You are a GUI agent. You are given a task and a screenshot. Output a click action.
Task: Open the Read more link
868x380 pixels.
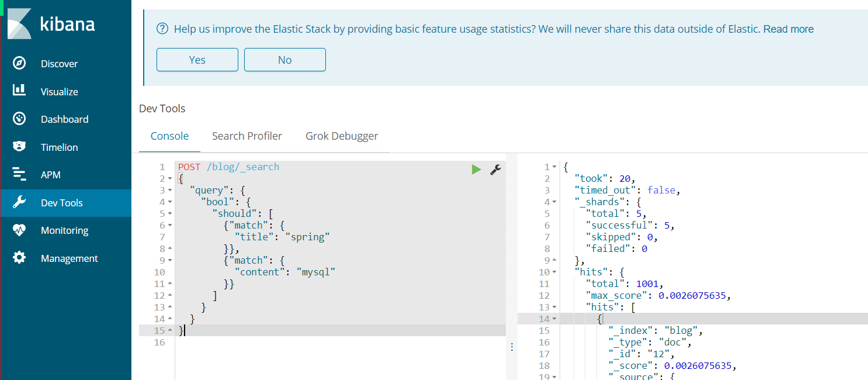coord(789,29)
